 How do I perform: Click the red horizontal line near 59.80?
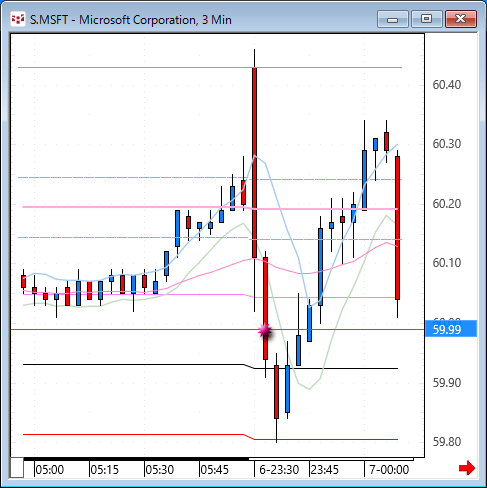[x=210, y=437]
